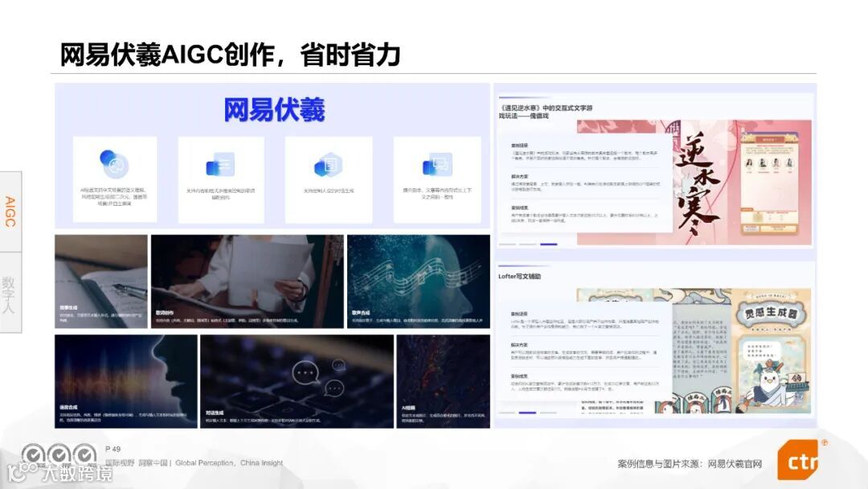Screen dimensions: 868x489
Task: Click the 灵感生成器 banner image
Action: click(x=770, y=314)
